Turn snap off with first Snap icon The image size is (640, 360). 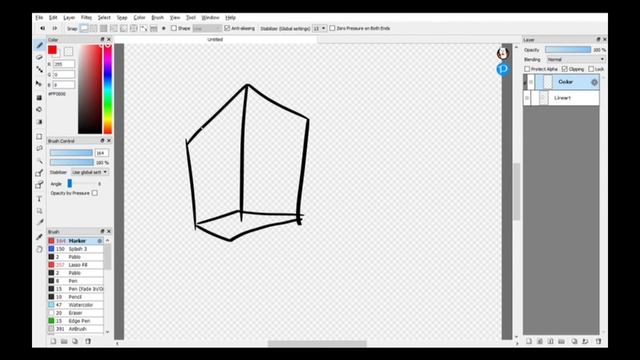pos(84,28)
